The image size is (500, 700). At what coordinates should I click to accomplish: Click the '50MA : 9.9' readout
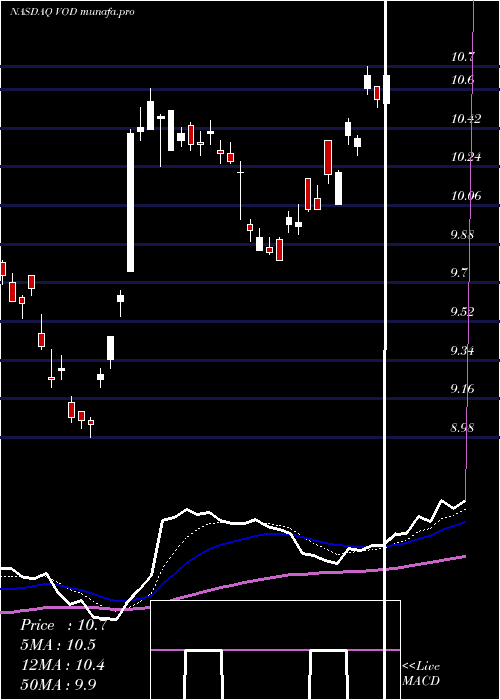coord(58,684)
